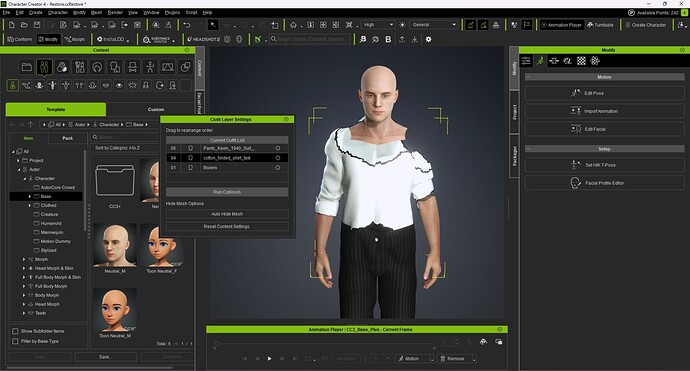
Task: Toggle the flag icon in top toolbar
Action: click(x=526, y=25)
